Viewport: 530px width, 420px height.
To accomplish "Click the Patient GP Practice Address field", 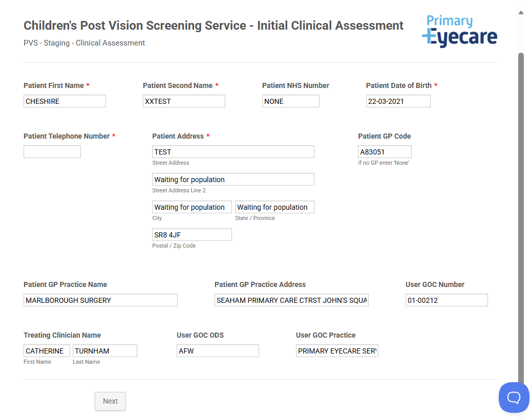I will pos(291,300).
